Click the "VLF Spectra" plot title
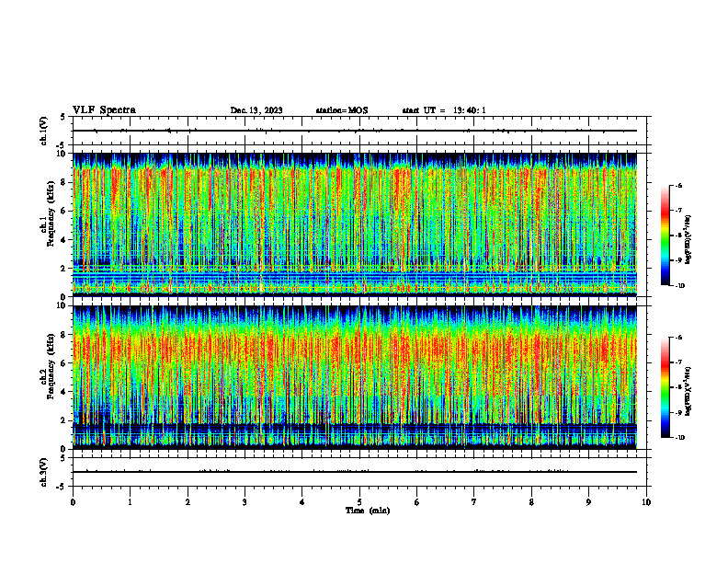 click(x=105, y=110)
